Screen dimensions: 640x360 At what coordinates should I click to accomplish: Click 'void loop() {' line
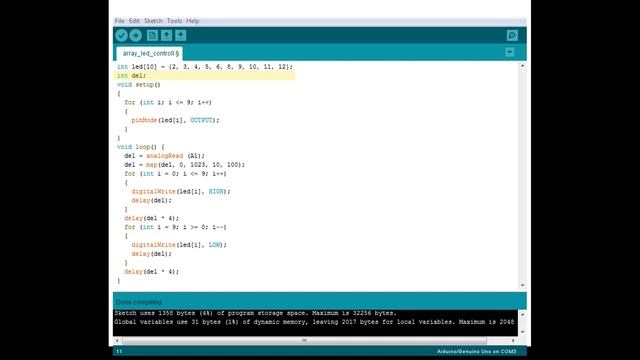(x=140, y=147)
